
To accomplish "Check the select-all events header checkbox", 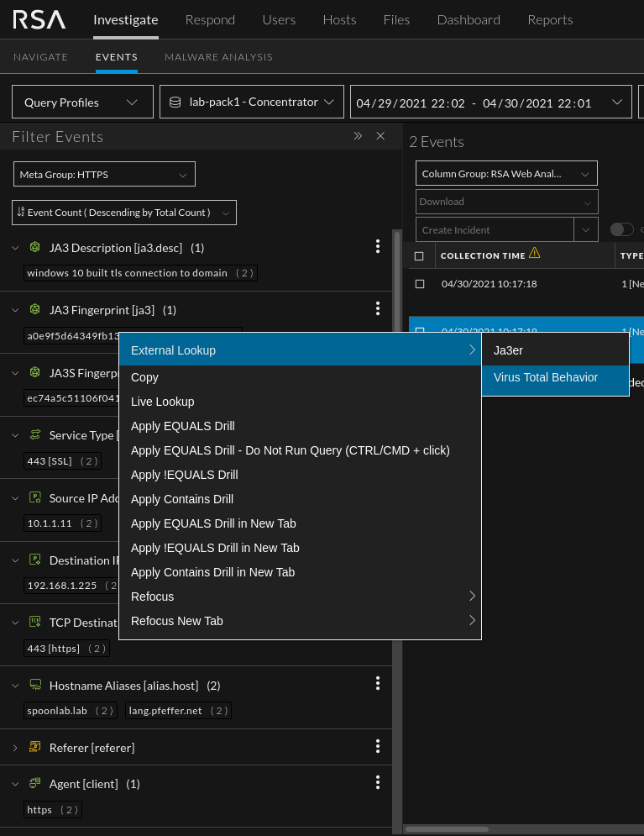I will pyautogui.click(x=420, y=255).
